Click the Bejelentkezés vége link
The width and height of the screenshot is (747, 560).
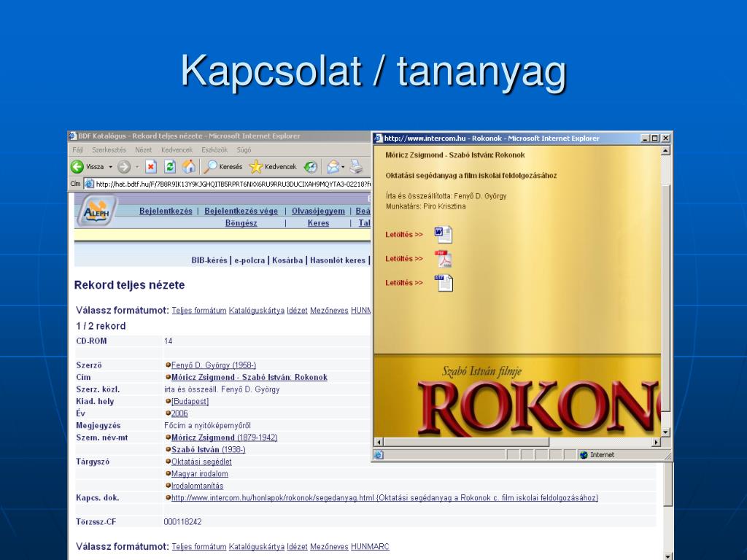(x=241, y=211)
